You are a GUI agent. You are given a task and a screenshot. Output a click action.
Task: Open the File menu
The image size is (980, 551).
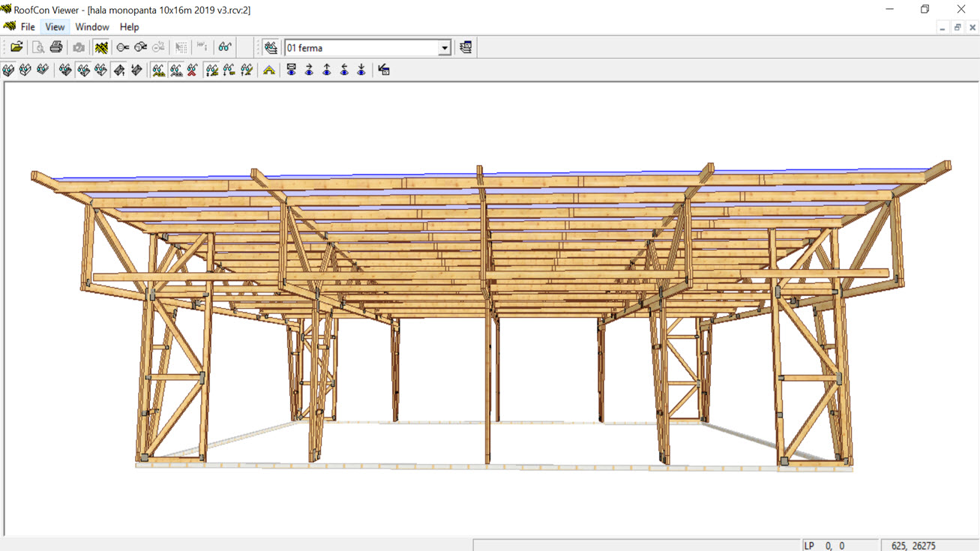tap(28, 27)
